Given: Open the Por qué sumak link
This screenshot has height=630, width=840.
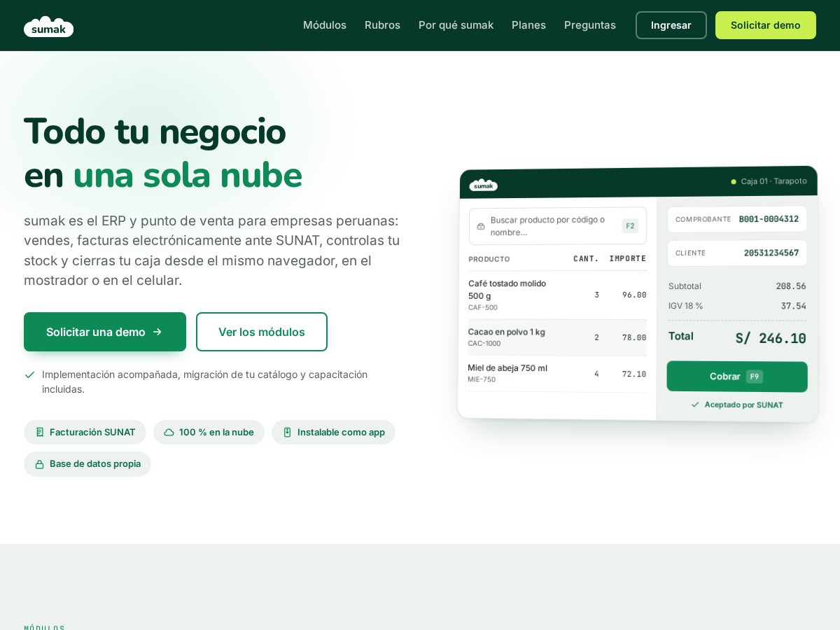Looking at the screenshot, I should tap(456, 25).
